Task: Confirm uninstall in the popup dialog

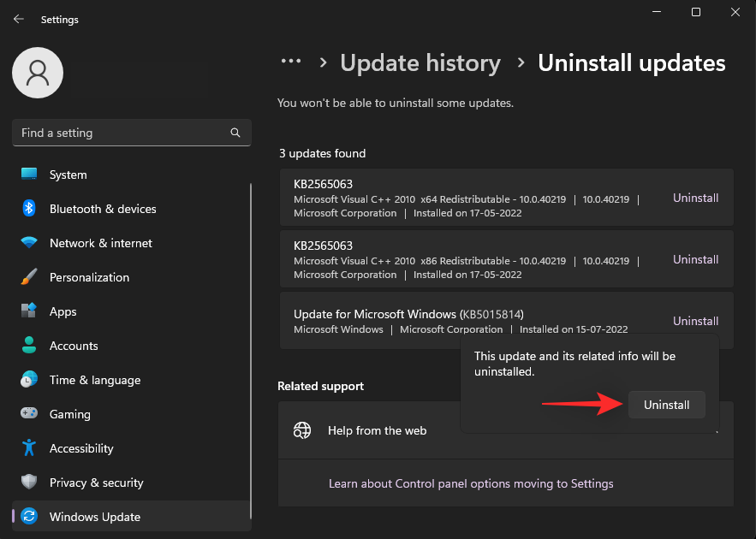Action: [x=666, y=405]
